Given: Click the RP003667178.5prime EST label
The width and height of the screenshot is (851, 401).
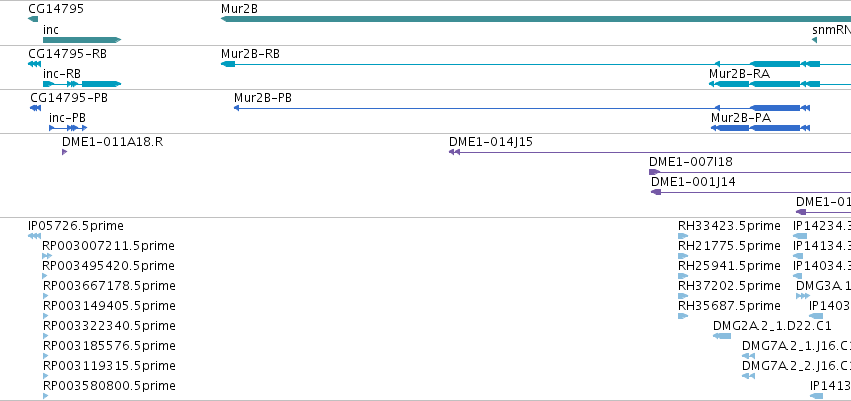Looking at the screenshot, I should (x=109, y=286).
